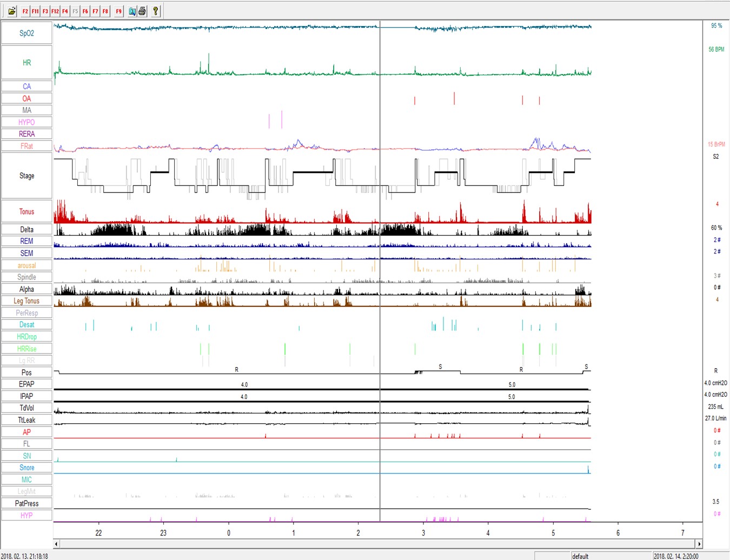Open a file with the folder icon
The width and height of the screenshot is (730, 560).
tap(12, 11)
